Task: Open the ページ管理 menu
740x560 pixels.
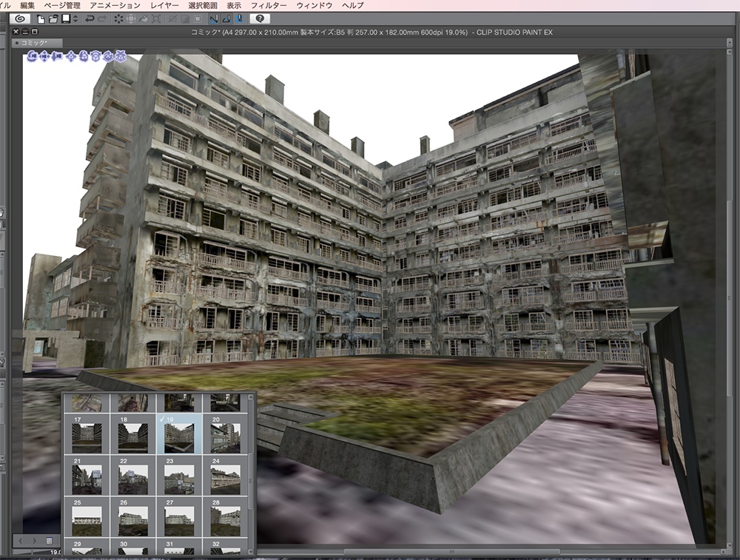Action: [62, 5]
